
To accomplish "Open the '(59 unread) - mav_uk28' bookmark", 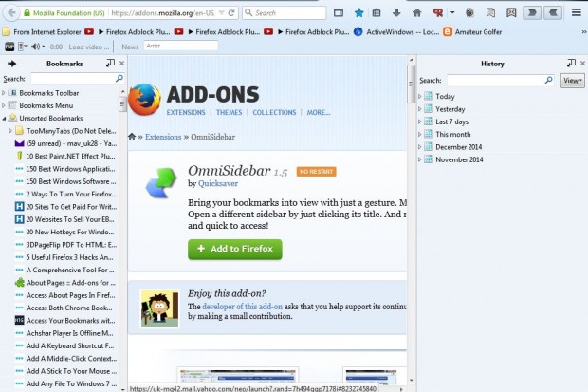I will coord(66,143).
